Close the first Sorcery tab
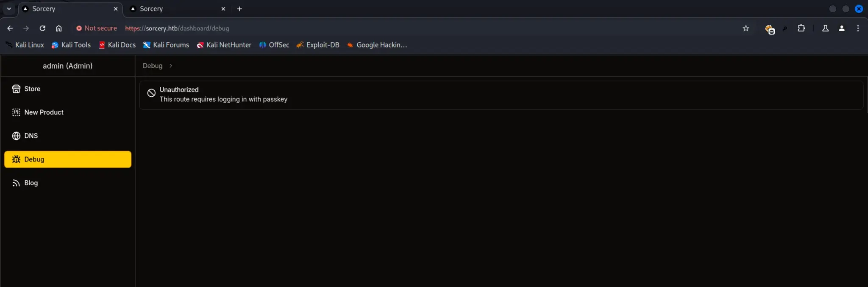Screen dimensions: 868x287 coord(116,9)
